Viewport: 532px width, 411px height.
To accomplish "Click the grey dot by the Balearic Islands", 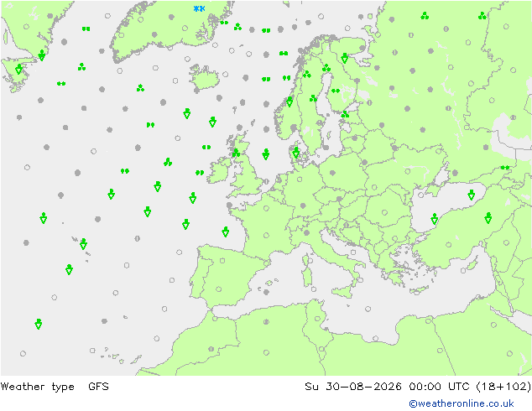I will [x=266, y=292].
